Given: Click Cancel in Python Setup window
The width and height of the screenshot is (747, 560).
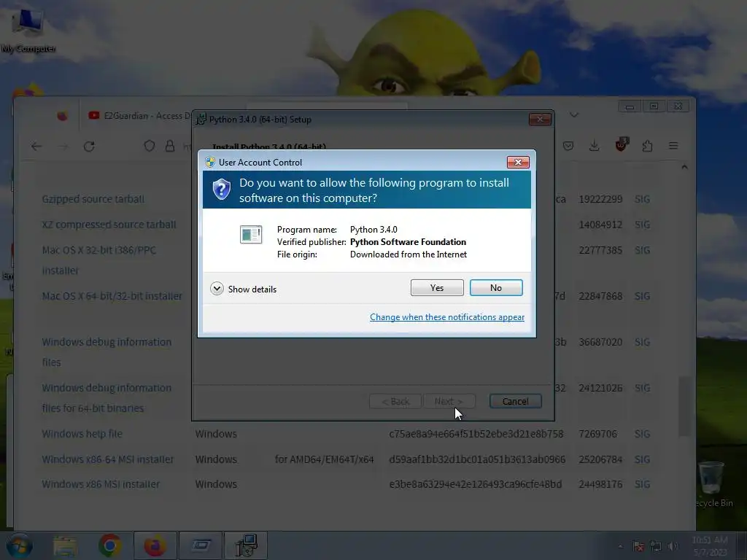Looking at the screenshot, I should tap(516, 401).
